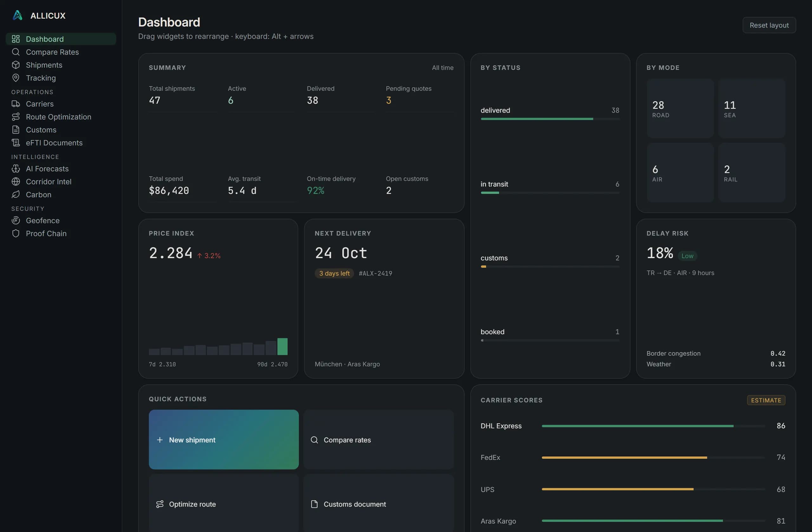Image resolution: width=812 pixels, height=532 pixels.
Task: Click shipment reference #ALX-2419
Action: tap(375, 273)
